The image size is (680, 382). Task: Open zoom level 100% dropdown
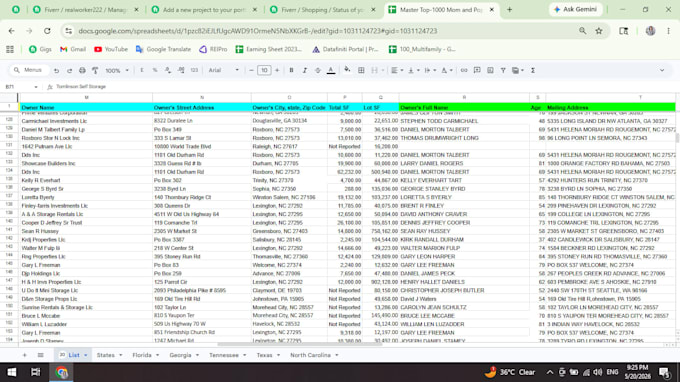tap(117, 70)
